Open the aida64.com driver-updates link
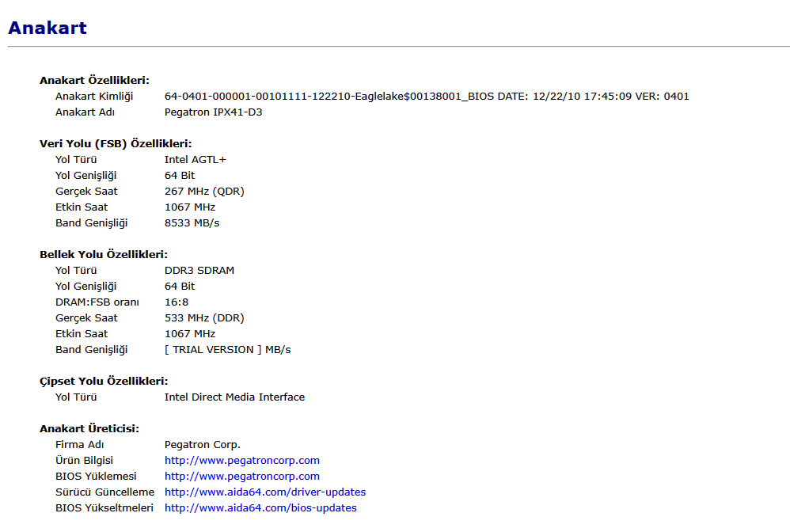 pos(265,492)
